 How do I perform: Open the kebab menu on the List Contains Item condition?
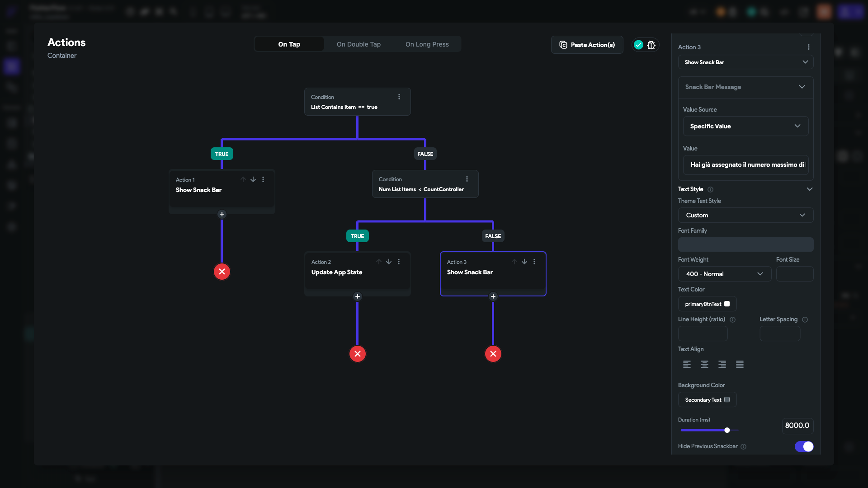point(399,97)
